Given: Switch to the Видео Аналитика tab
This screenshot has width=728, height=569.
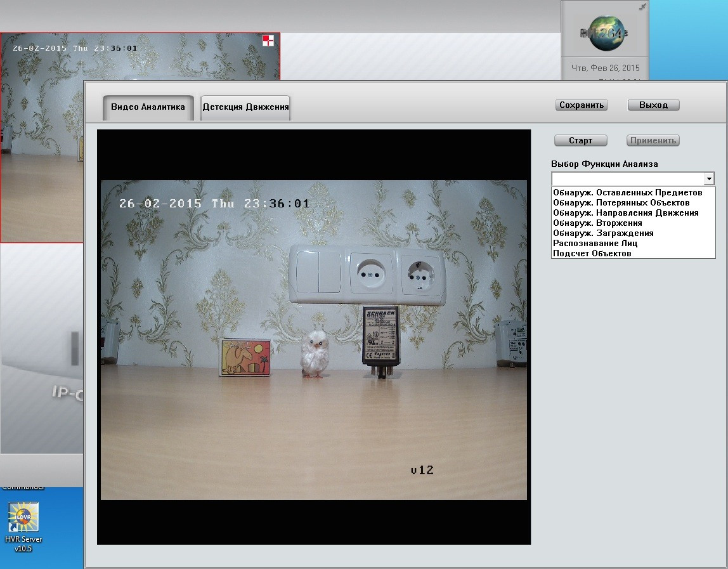Looking at the screenshot, I should (148, 107).
